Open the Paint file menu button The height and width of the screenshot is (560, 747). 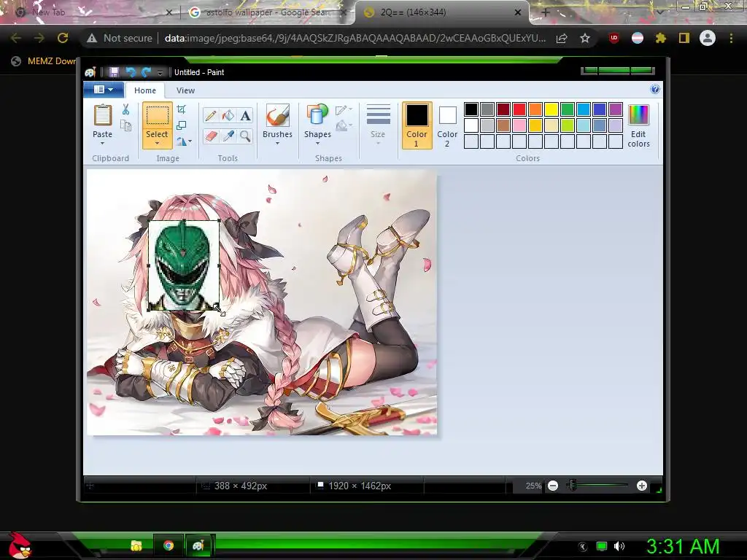click(x=104, y=90)
